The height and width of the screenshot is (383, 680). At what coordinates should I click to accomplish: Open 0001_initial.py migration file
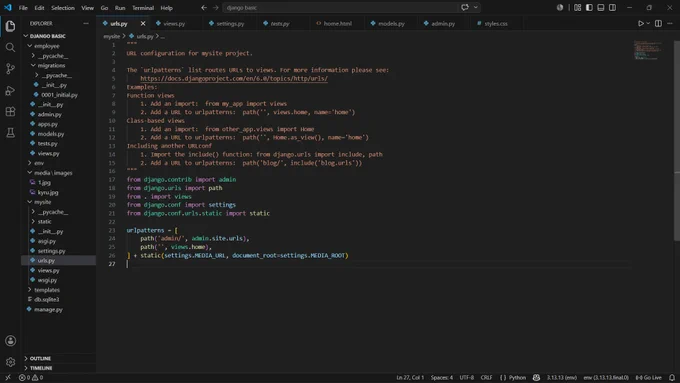[58, 95]
